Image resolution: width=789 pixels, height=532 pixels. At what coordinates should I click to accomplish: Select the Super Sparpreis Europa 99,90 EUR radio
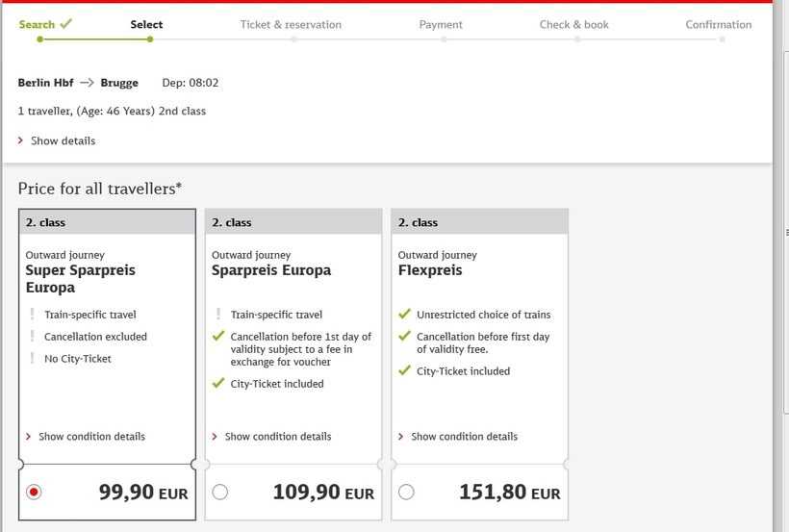(x=34, y=492)
